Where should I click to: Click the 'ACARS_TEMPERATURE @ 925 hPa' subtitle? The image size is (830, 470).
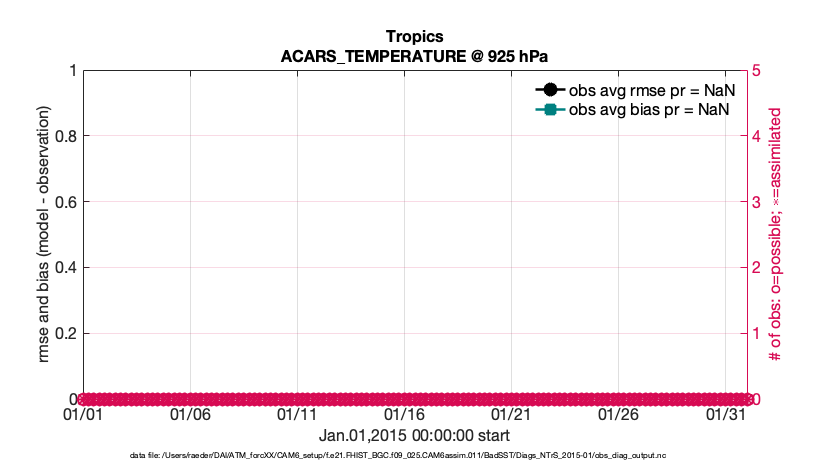[x=415, y=56]
